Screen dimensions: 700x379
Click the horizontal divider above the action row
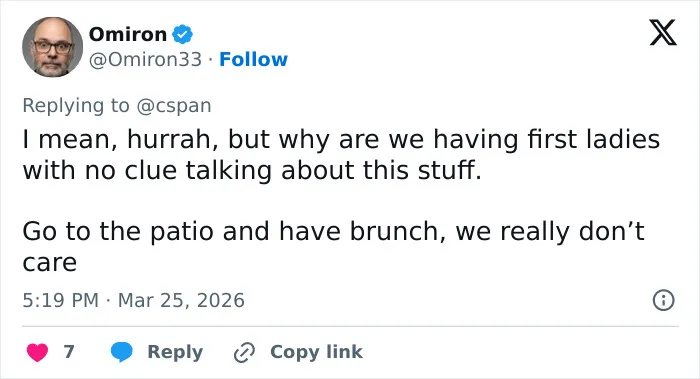(x=350, y=326)
